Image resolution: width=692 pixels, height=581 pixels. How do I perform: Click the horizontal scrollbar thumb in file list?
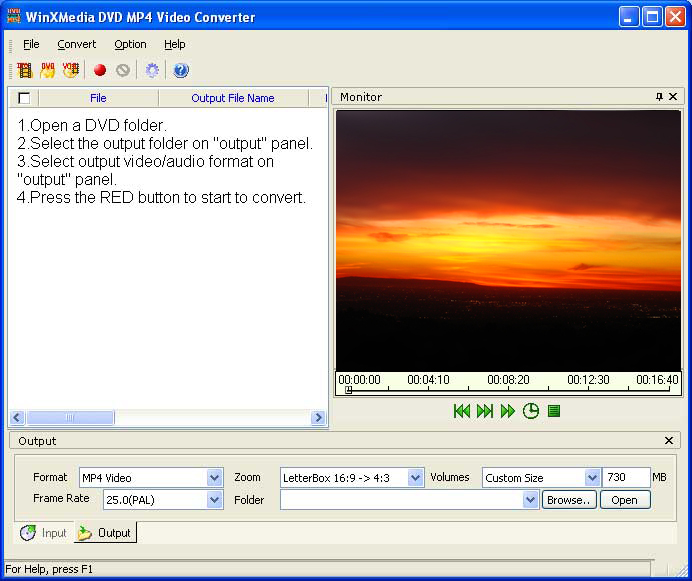click(x=70, y=417)
